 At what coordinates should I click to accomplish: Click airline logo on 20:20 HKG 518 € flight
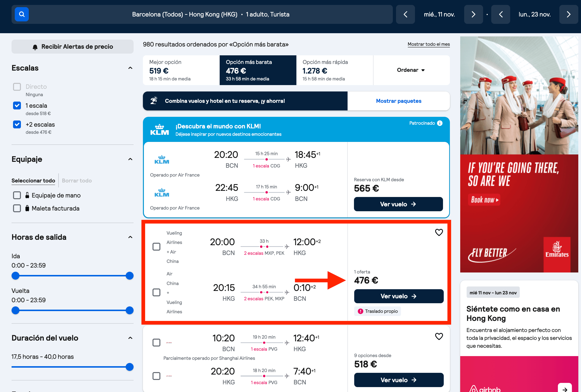pos(169,376)
